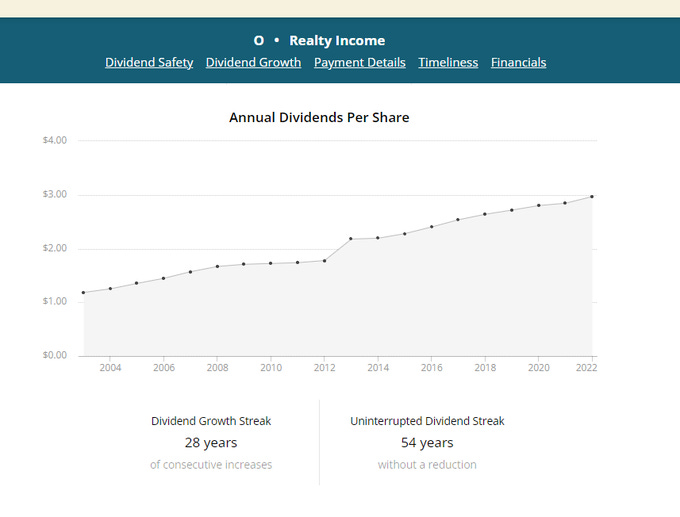Select the 2022 data point on the chart
This screenshot has width=680, height=517.
[592, 196]
